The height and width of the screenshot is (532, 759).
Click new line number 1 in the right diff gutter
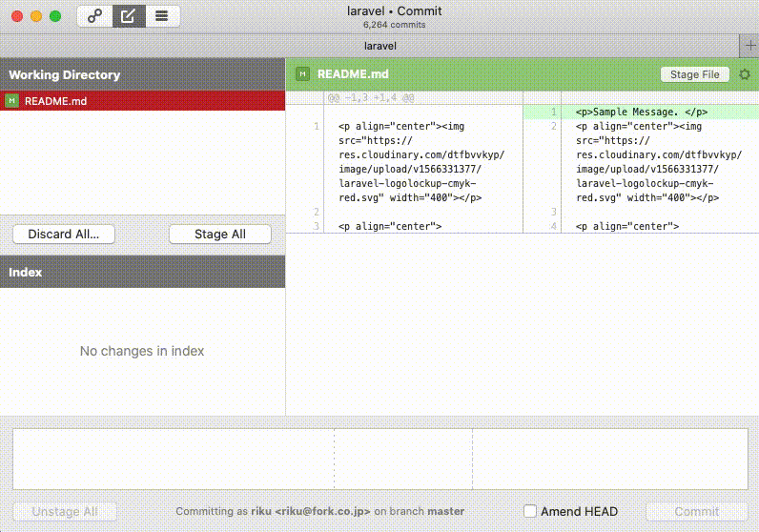pos(554,113)
